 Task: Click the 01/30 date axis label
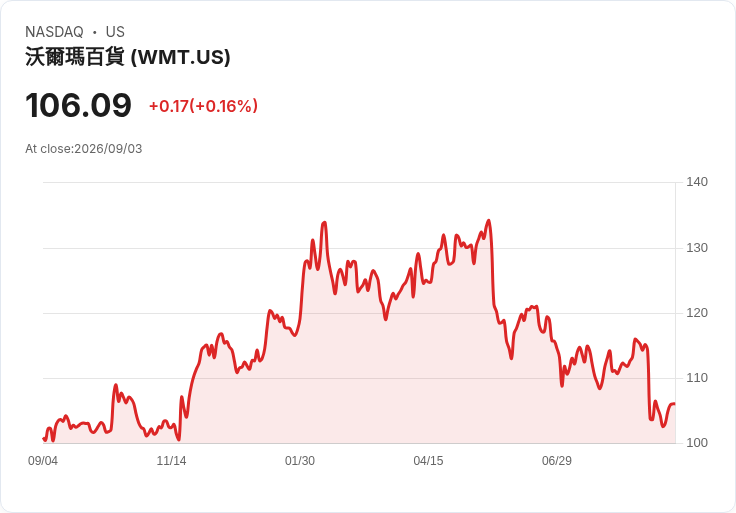299,460
